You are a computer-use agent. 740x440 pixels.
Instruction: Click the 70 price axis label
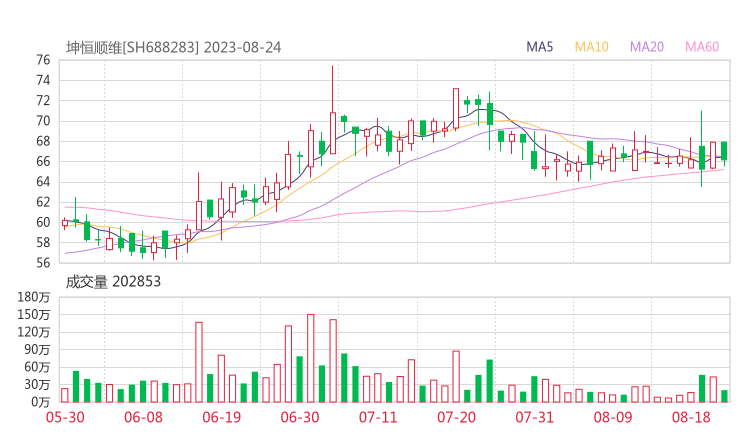[x=43, y=121]
